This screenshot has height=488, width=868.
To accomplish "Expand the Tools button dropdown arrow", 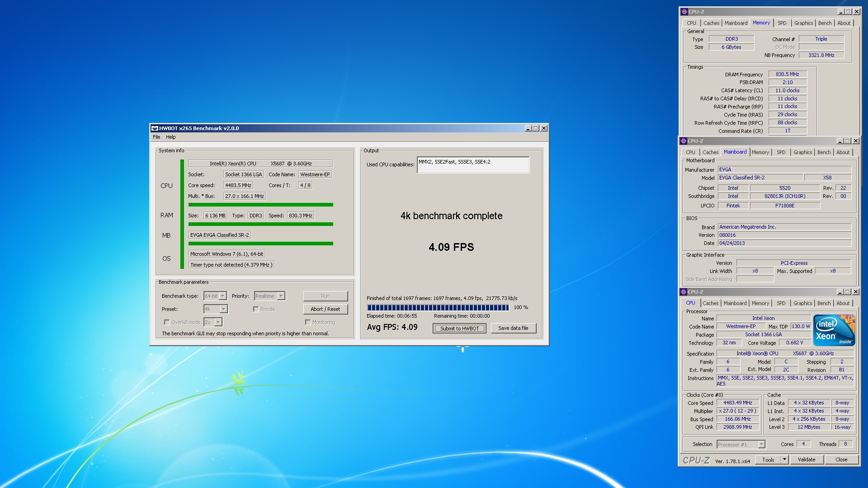I will point(784,460).
